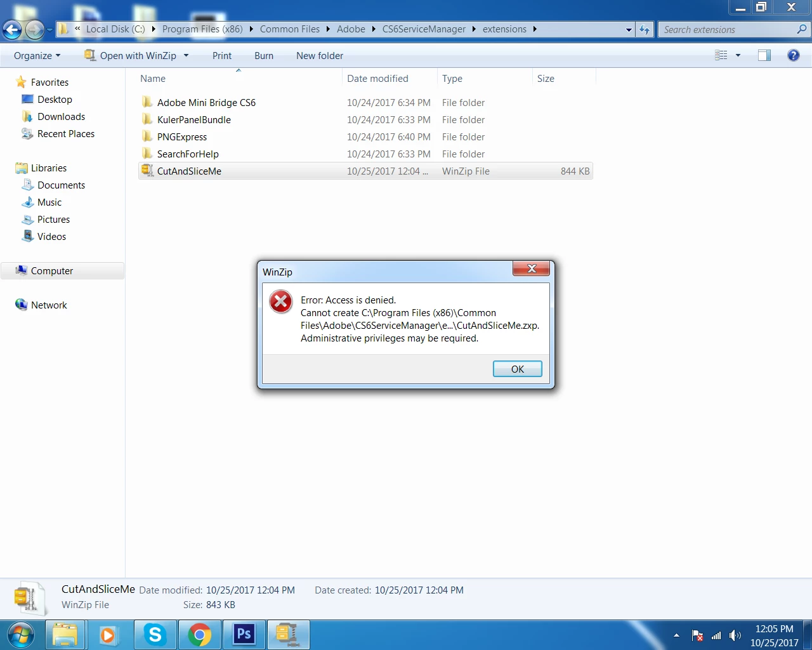Click Print in the toolbar

point(222,56)
